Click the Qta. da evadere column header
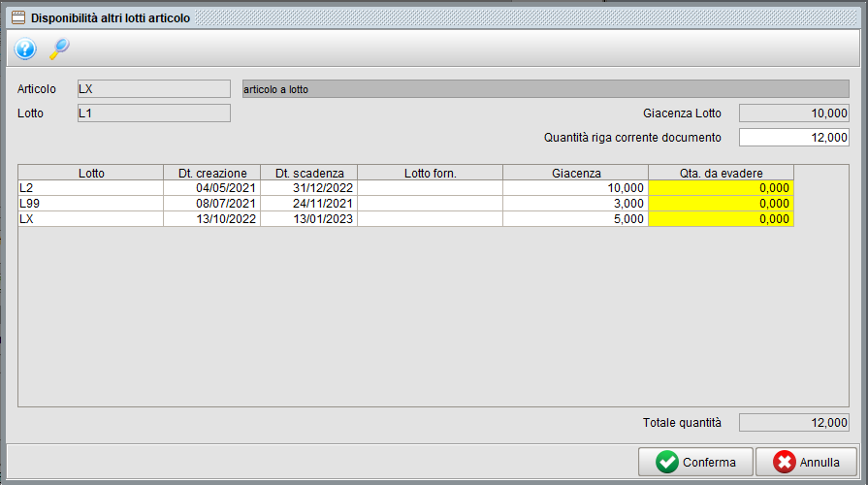The width and height of the screenshot is (868, 485). click(721, 173)
